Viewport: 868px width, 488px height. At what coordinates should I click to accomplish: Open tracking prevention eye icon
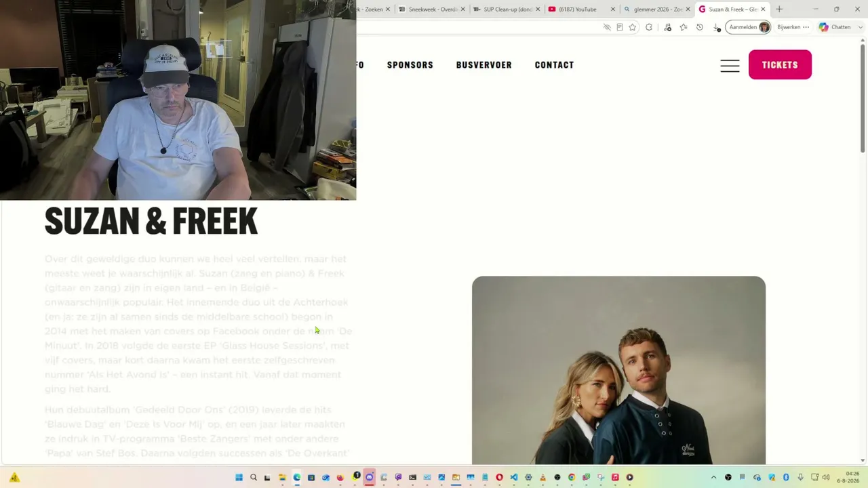coord(607,27)
